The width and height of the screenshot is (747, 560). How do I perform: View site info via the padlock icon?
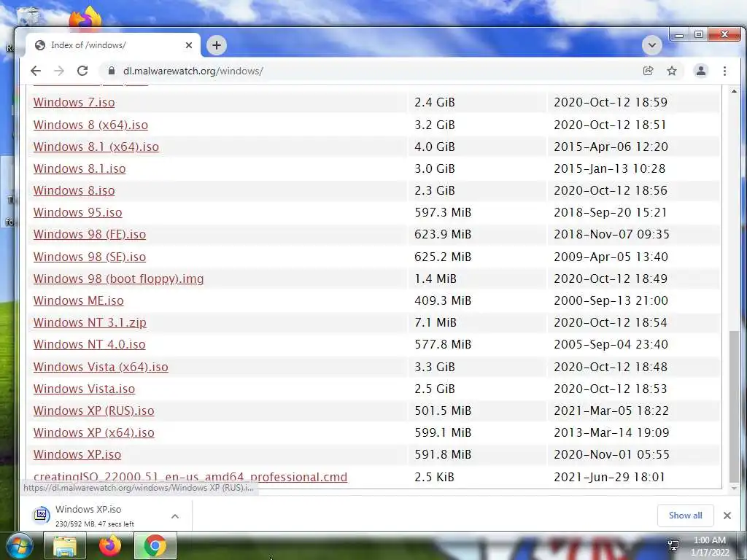click(112, 71)
